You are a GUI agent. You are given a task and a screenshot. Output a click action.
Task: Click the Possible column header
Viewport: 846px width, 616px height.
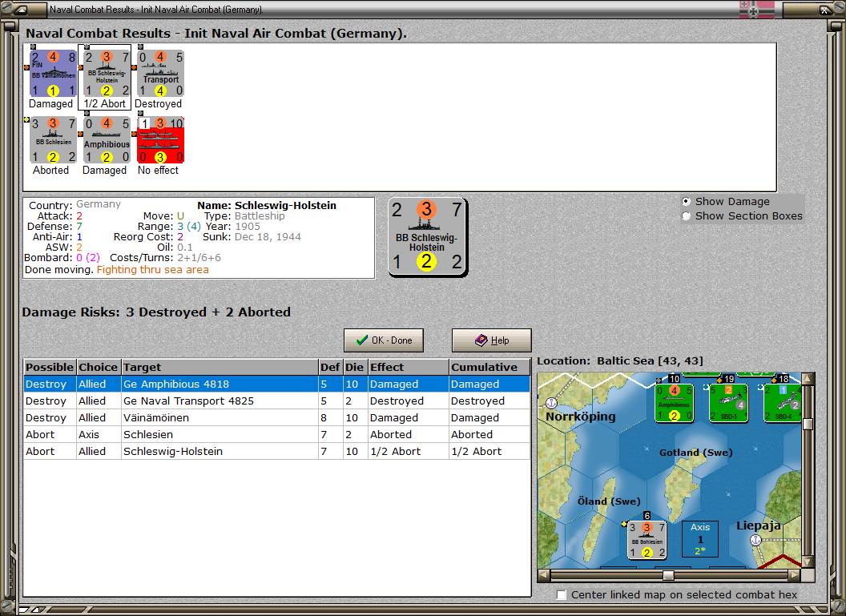(50, 367)
